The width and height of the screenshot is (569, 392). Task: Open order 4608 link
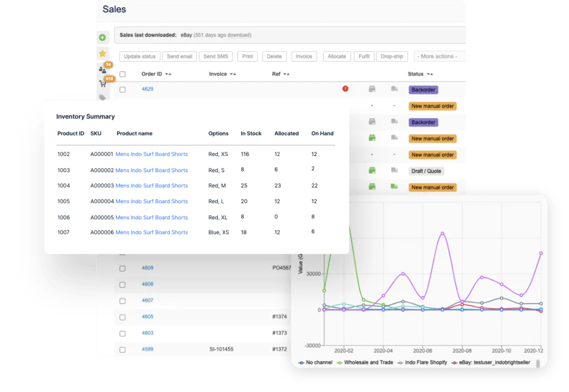(x=147, y=284)
